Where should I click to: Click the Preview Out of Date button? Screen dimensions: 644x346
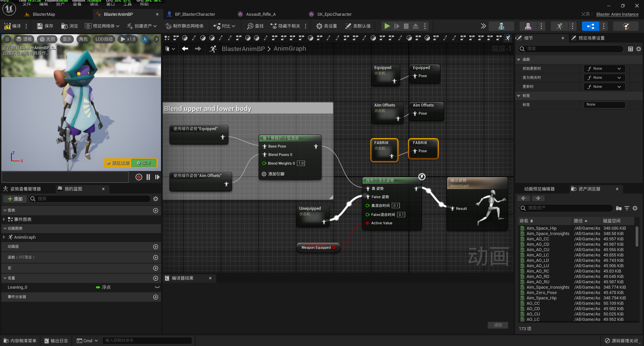tap(118, 163)
